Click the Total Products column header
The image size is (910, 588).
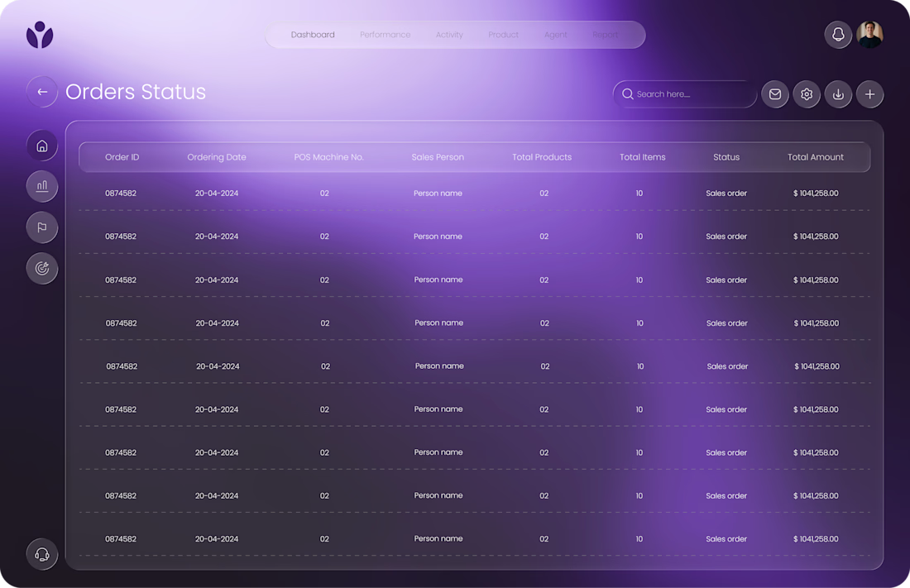tap(542, 157)
